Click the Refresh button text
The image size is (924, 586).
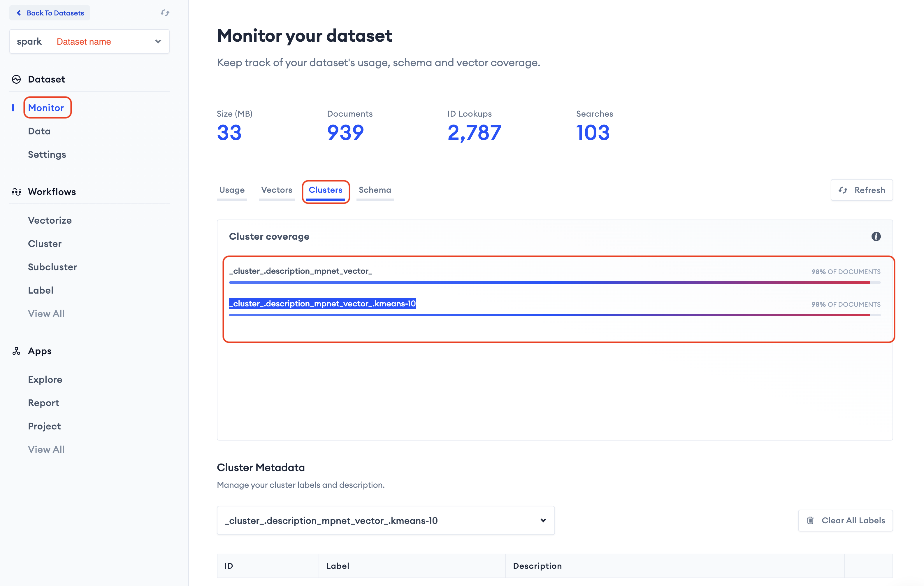[869, 190]
